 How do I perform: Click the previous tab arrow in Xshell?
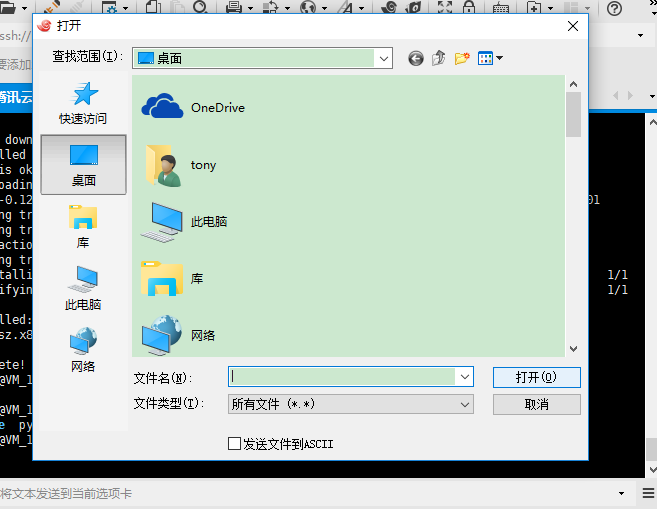616,96
